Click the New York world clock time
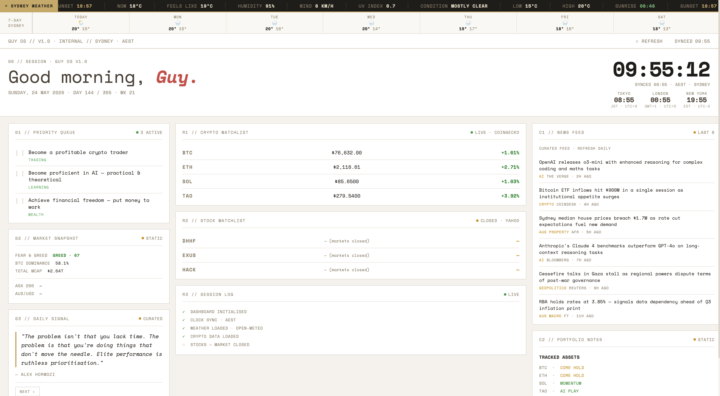Image resolution: width=720 pixels, height=396 pixels. (697, 100)
